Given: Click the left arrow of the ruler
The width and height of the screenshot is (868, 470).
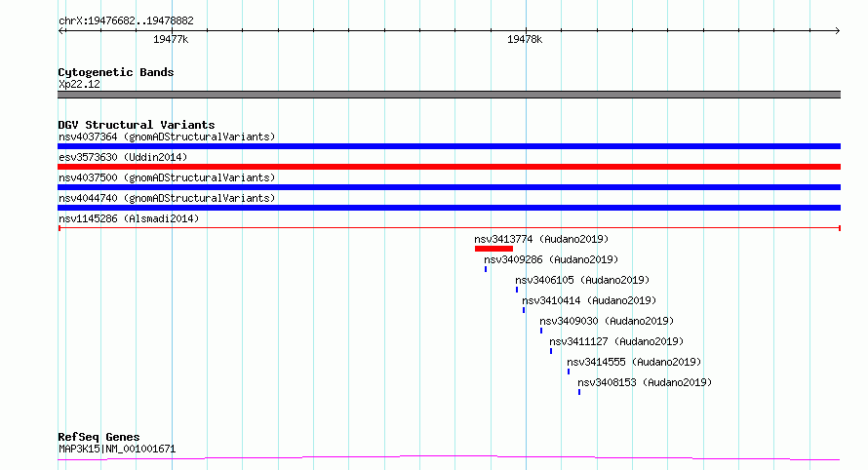Looking at the screenshot, I should [61, 31].
